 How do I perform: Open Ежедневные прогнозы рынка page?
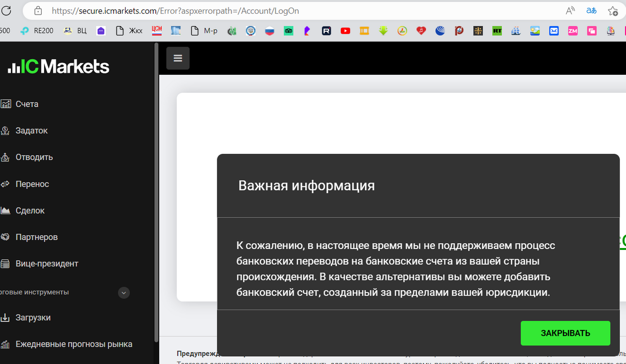(74, 344)
